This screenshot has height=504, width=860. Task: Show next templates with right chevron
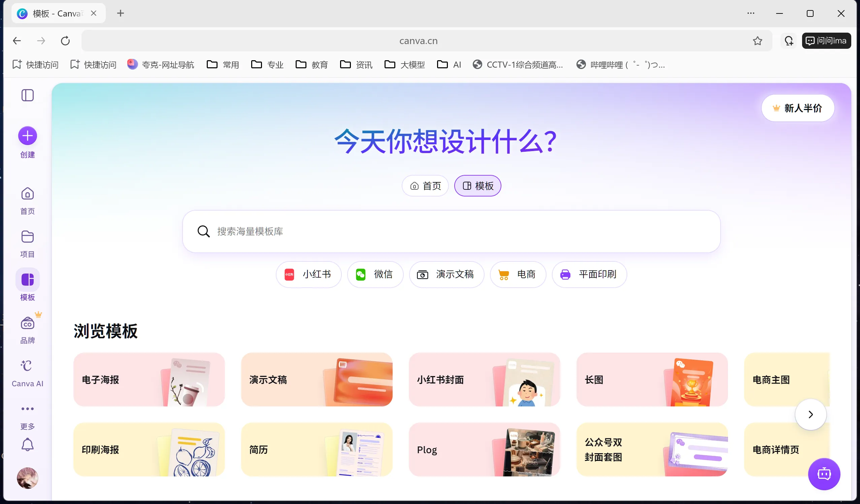[811, 414]
